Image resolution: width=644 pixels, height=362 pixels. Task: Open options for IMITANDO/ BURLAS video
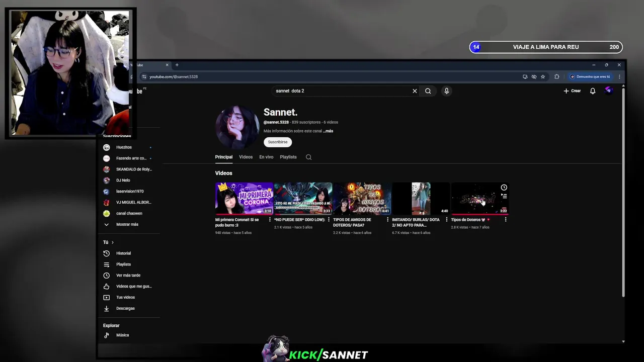(446, 220)
